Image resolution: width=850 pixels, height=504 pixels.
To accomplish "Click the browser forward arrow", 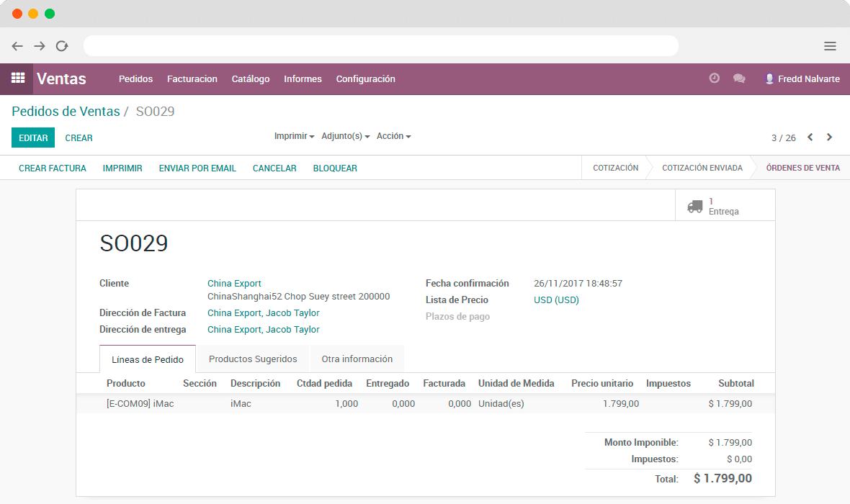I will (x=40, y=46).
